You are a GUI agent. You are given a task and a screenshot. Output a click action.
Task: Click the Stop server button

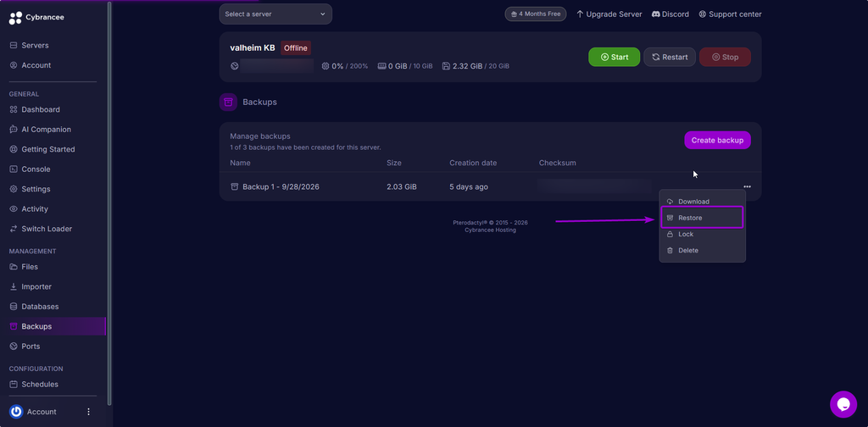[x=725, y=57]
